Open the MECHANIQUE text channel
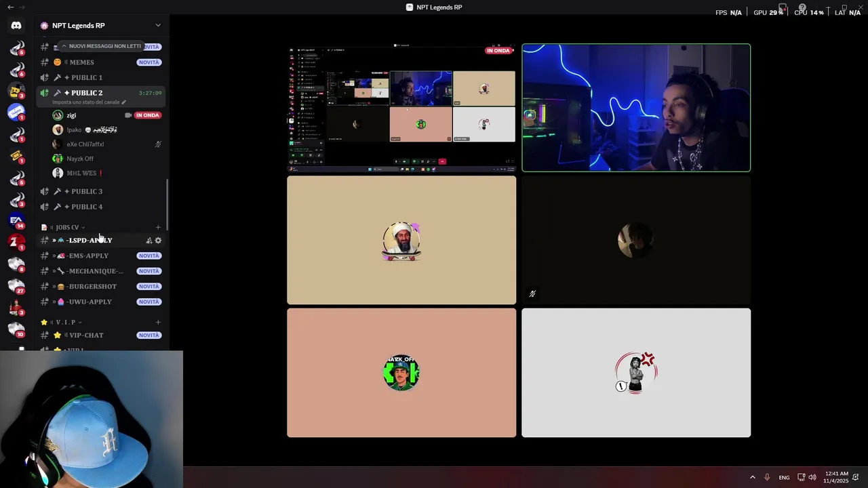 tap(101, 271)
